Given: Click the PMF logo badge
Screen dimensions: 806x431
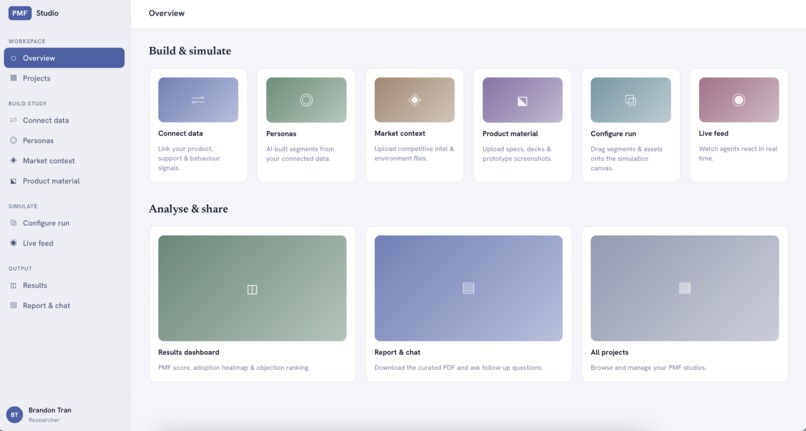Looking at the screenshot, I should tap(20, 13).
